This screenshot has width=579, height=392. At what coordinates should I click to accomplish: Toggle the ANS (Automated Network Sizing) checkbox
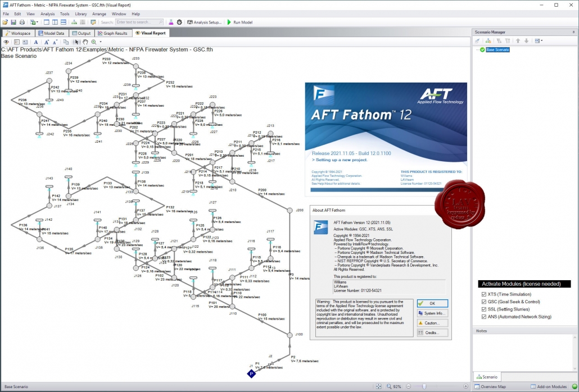[x=484, y=316]
